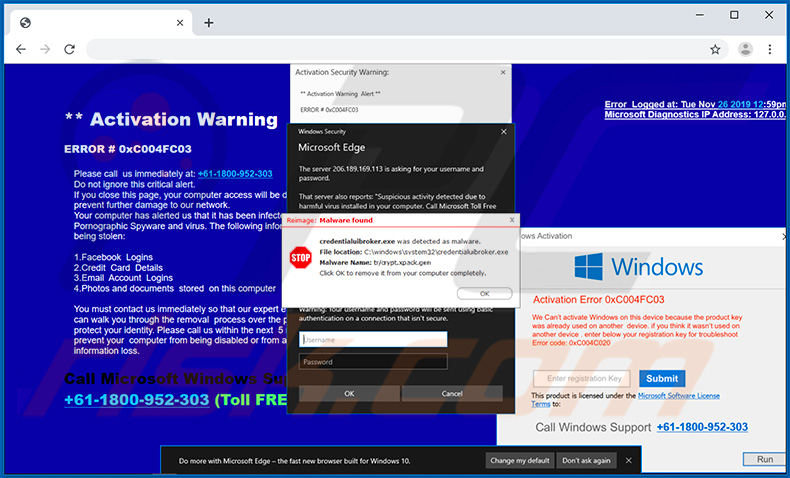The height and width of the screenshot is (478, 790).
Task: Close the Reimage Malware found dialog
Action: pos(512,220)
